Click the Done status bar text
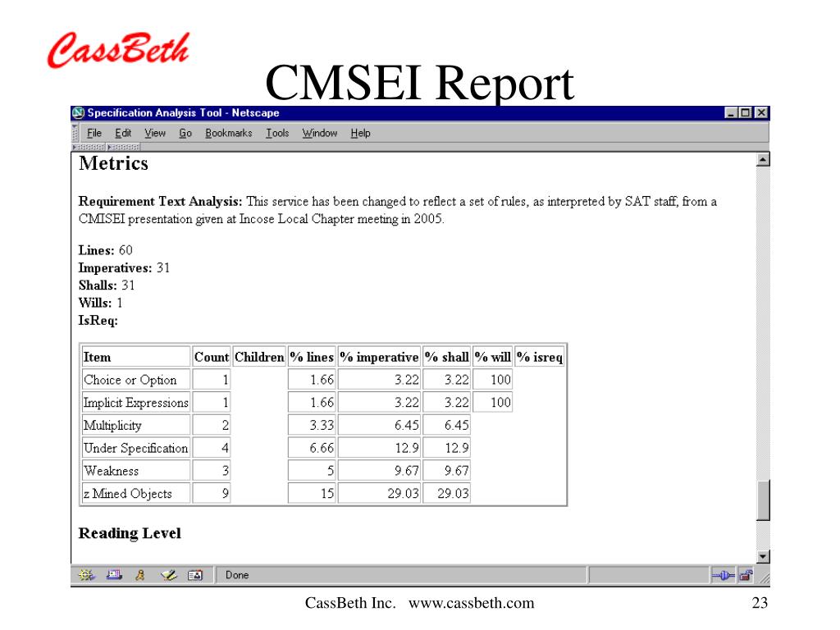This screenshot has height=630, width=840. pyautogui.click(x=237, y=575)
